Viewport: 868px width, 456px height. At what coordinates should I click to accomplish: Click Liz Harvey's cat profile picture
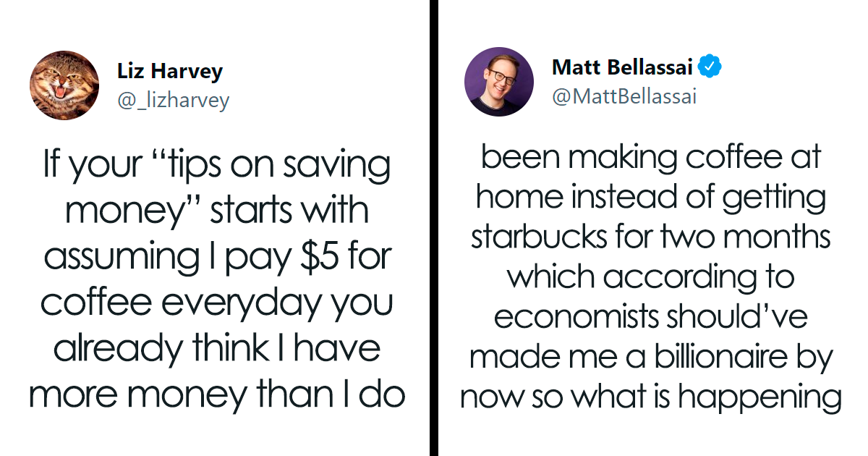click(x=64, y=85)
